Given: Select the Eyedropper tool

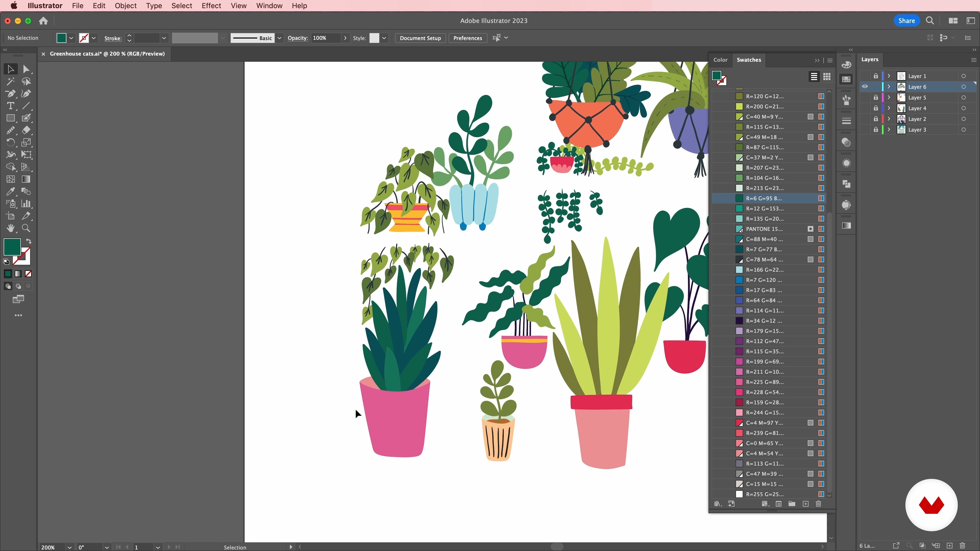Looking at the screenshot, I should [x=10, y=191].
